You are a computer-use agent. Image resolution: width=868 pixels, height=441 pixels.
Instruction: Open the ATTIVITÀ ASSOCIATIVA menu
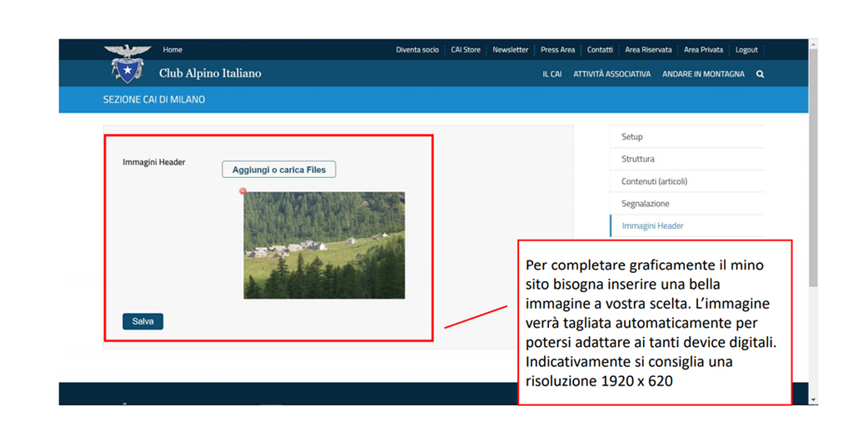pos(611,74)
